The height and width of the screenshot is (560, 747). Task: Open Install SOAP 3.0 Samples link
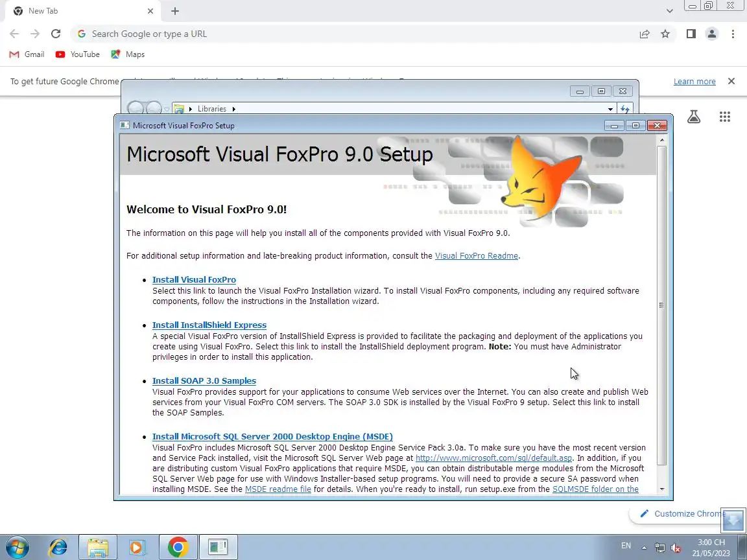click(204, 380)
